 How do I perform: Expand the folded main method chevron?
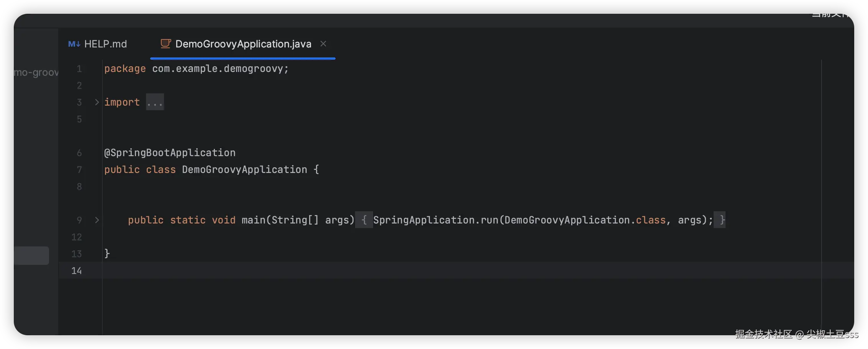tap(97, 220)
